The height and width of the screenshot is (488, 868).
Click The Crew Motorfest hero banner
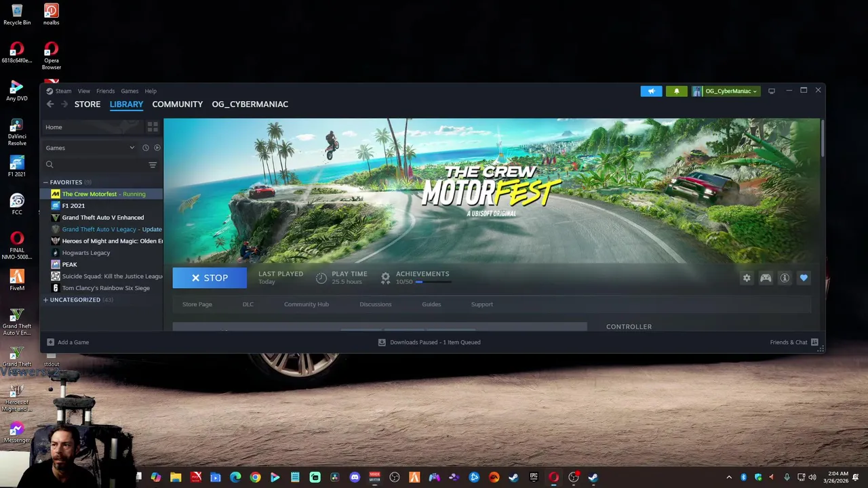click(492, 190)
